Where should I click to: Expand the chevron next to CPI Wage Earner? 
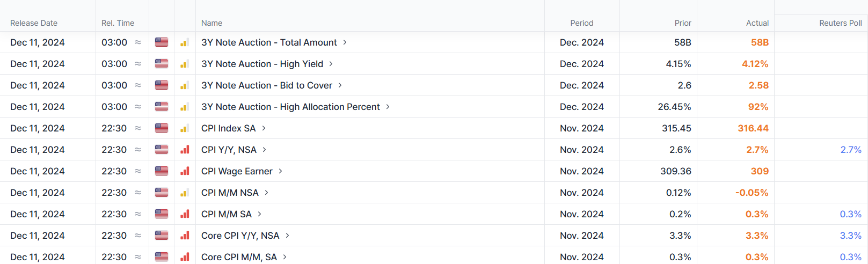click(280, 171)
